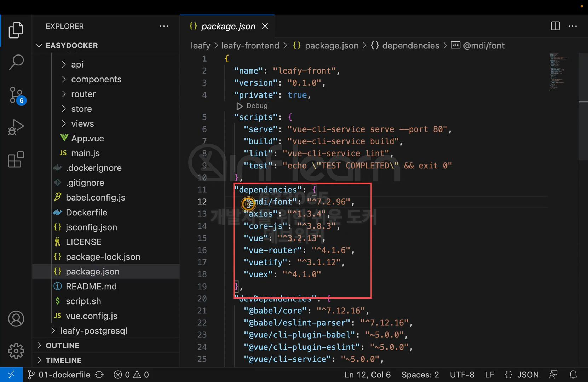The height and width of the screenshot is (382, 588).
Task: Open the Accounts menu icon
Action: (x=16, y=319)
